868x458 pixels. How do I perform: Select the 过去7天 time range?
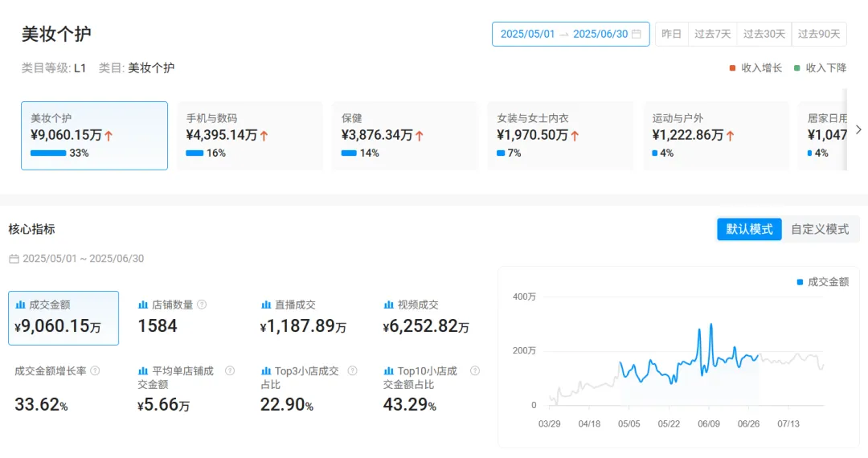712,34
